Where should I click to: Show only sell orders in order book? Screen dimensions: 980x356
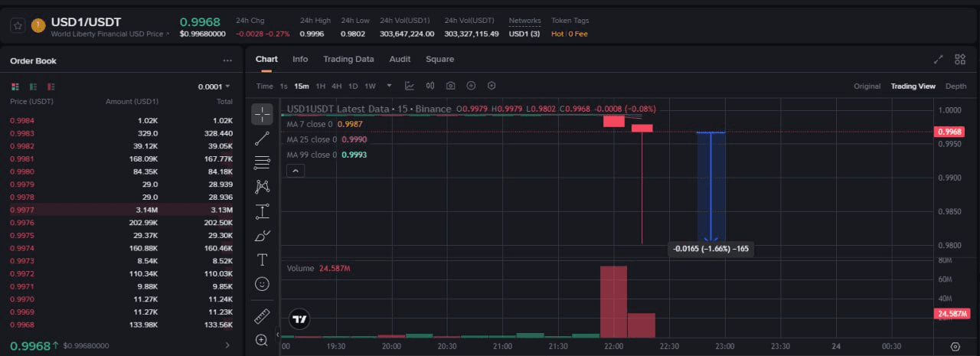51,87
